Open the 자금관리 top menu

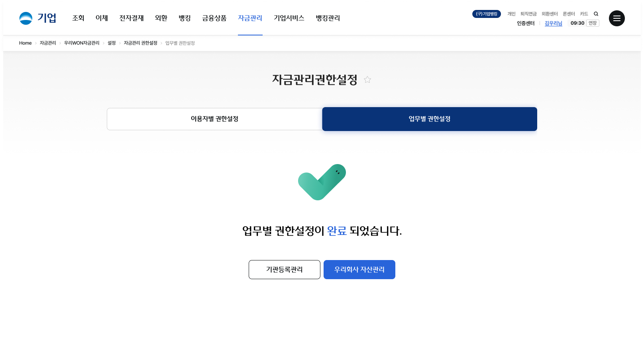coord(250,18)
